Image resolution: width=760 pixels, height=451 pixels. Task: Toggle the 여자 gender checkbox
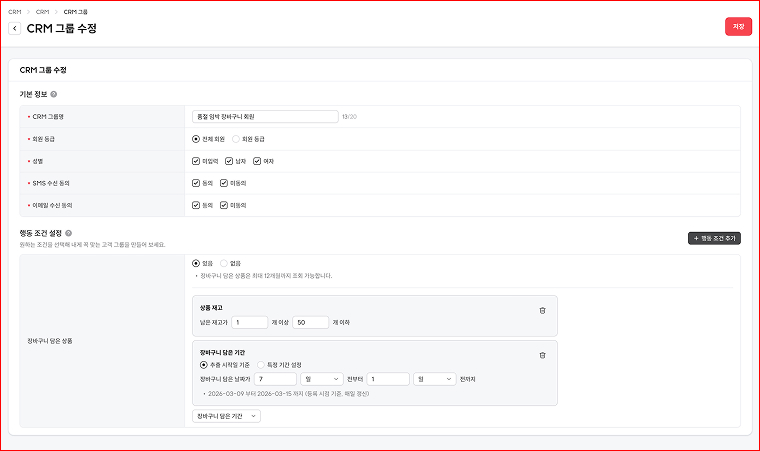257,161
